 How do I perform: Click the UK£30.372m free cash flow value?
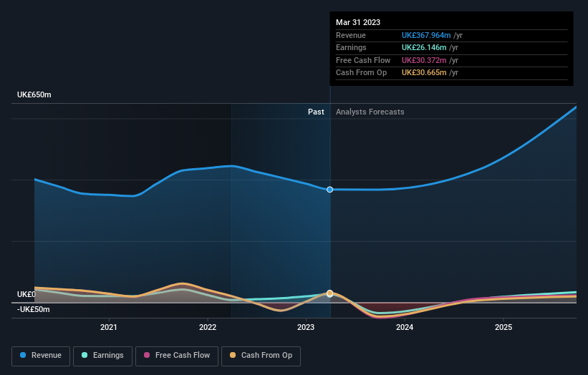point(424,60)
